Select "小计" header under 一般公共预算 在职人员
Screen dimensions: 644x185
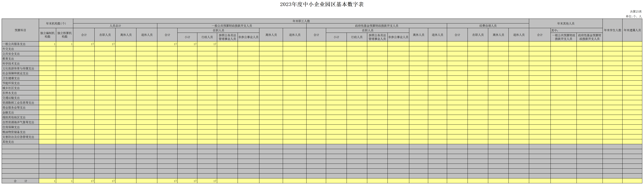[x=187, y=37]
